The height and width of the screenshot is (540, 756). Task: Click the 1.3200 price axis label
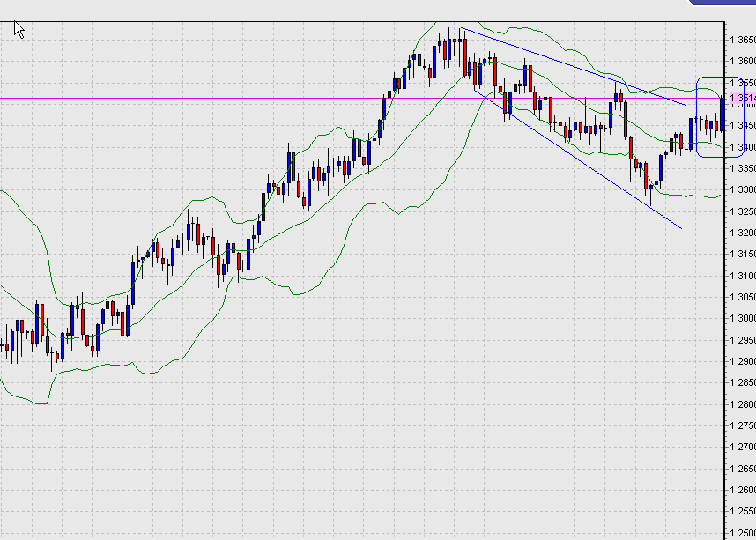(x=743, y=233)
